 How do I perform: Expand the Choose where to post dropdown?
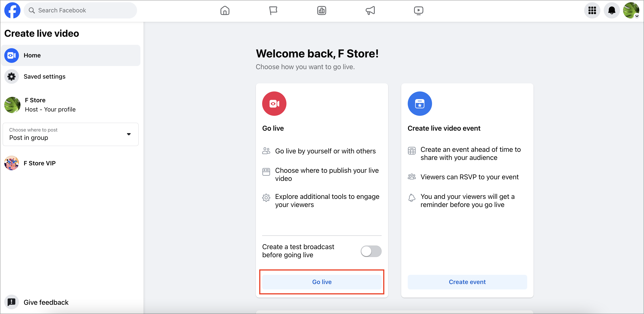tap(70, 134)
